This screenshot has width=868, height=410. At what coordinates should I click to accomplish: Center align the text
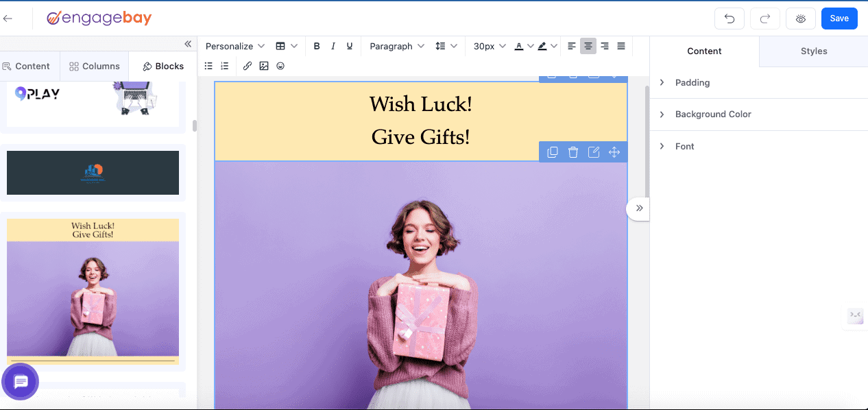(588, 47)
